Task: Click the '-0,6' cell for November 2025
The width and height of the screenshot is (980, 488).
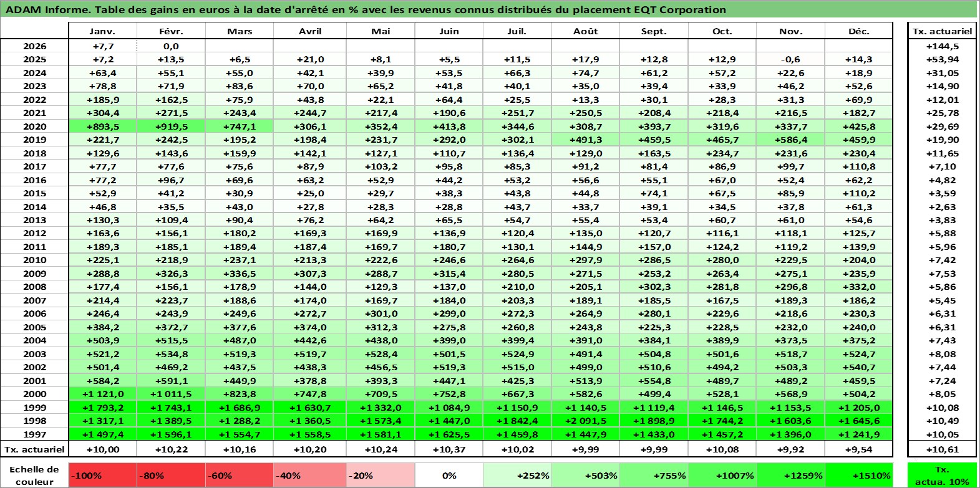Action: [790, 59]
